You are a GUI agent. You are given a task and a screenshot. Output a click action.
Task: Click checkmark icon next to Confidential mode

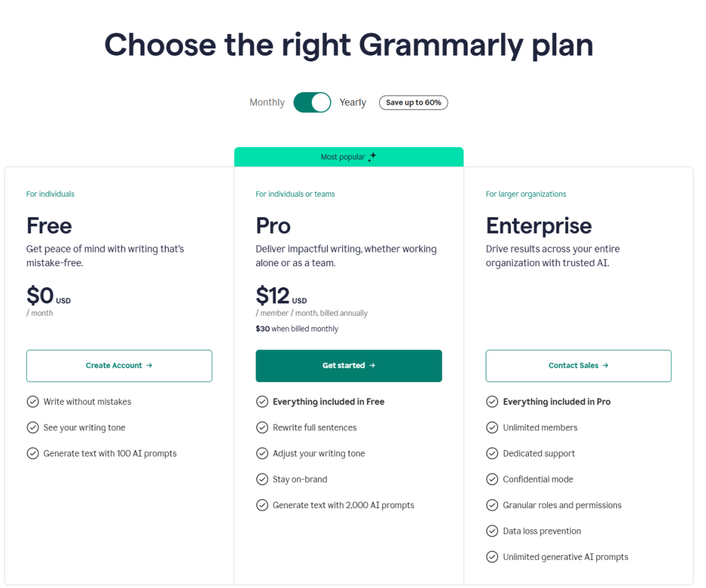pyautogui.click(x=492, y=479)
